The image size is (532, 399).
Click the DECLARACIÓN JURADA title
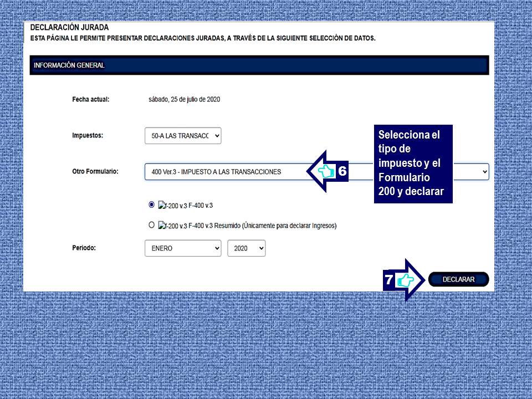click(x=70, y=28)
